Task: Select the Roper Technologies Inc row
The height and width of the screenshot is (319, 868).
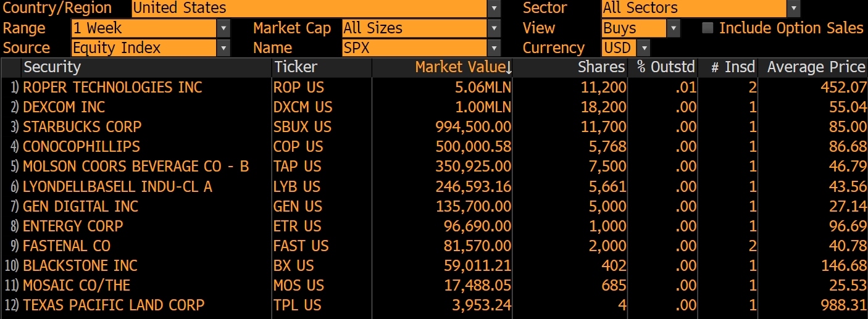Action: click(112, 88)
